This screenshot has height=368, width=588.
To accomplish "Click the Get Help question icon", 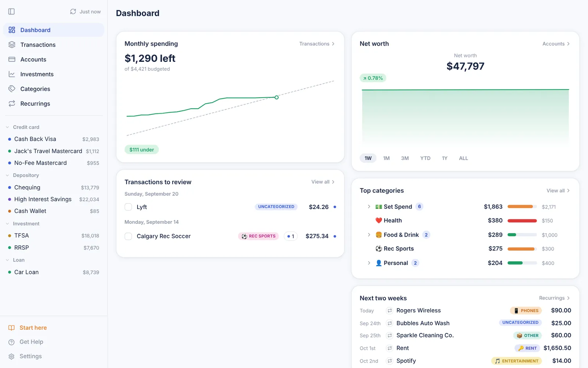I will (11, 342).
